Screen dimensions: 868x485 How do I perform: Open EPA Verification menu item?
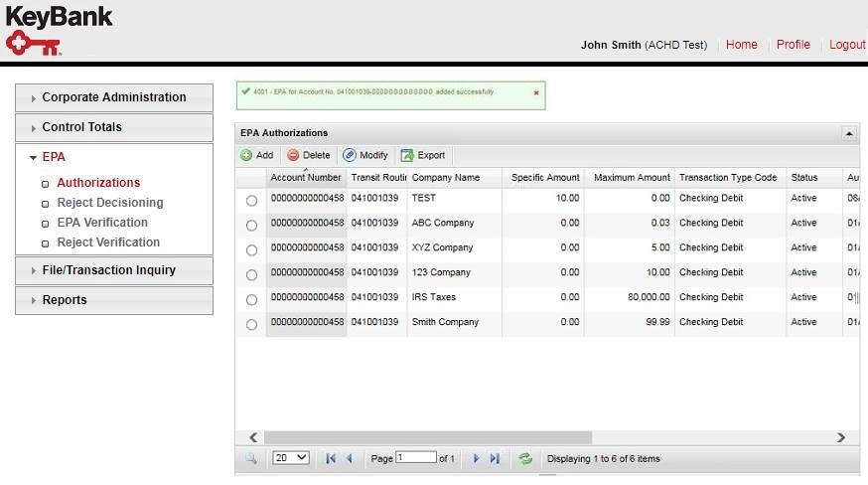click(x=102, y=223)
